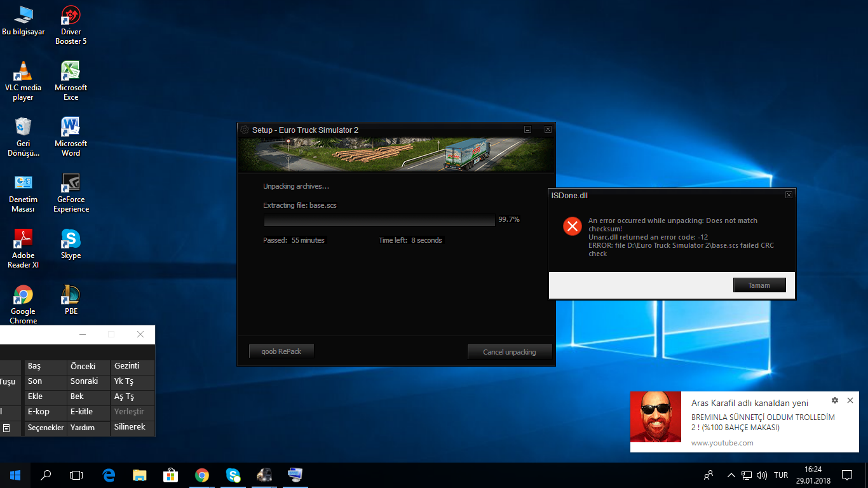
Task: Click the Euro Truck setup banner image
Action: [x=396, y=154]
